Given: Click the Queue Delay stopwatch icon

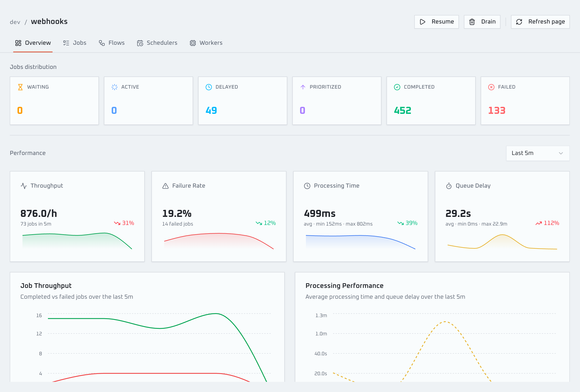Looking at the screenshot, I should (449, 186).
